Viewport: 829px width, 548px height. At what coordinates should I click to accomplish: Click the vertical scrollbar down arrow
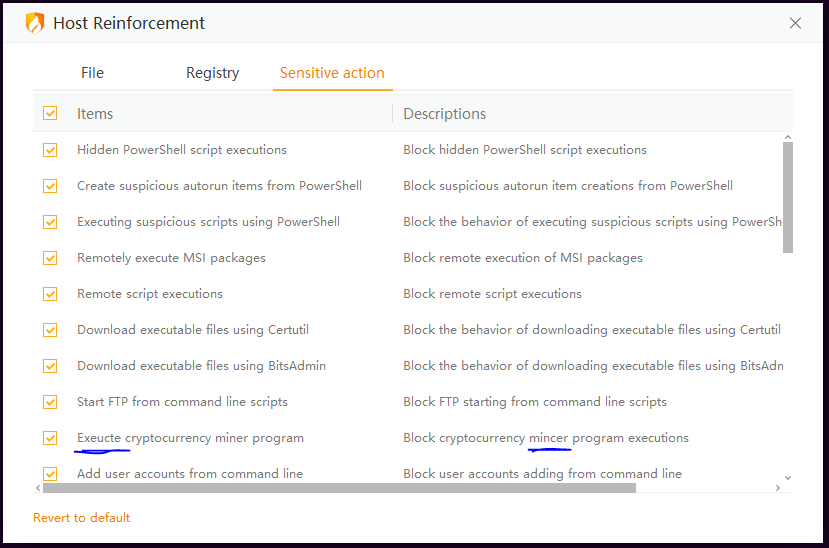(x=787, y=478)
